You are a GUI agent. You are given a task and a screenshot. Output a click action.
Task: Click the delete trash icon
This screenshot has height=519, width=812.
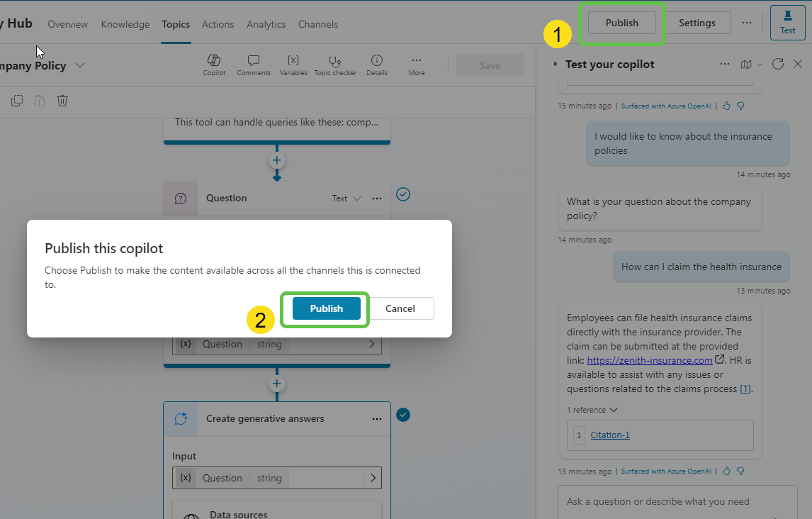click(x=62, y=101)
